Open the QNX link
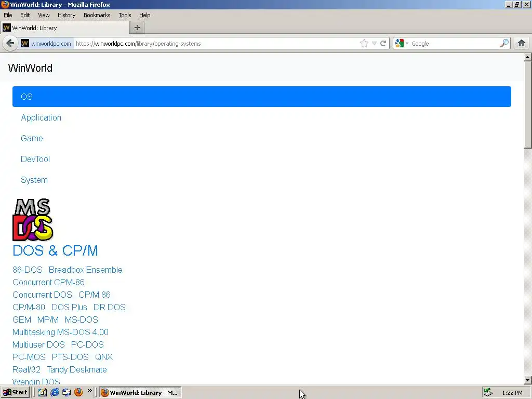The height and width of the screenshot is (399, 532). click(104, 357)
